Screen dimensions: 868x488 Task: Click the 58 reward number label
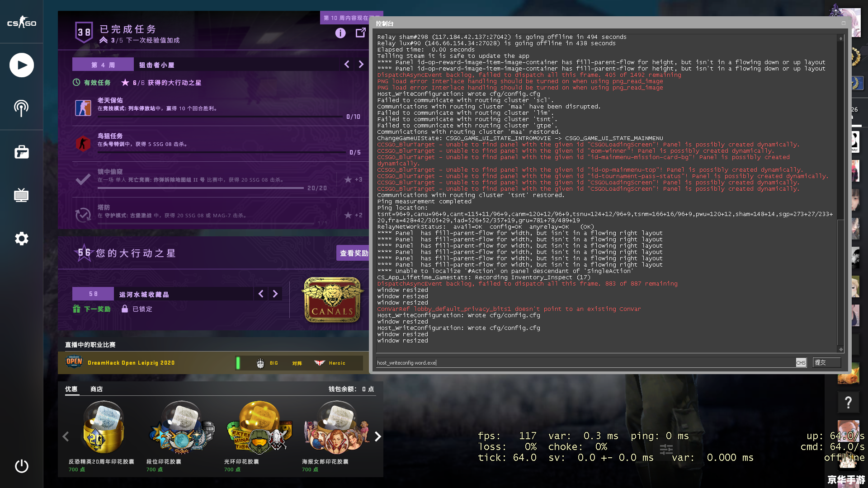tap(93, 294)
